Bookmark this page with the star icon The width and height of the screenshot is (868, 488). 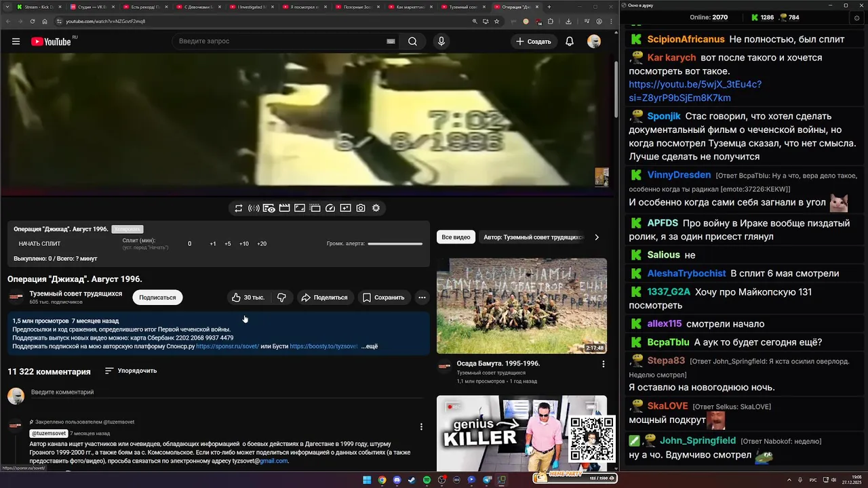(496, 21)
